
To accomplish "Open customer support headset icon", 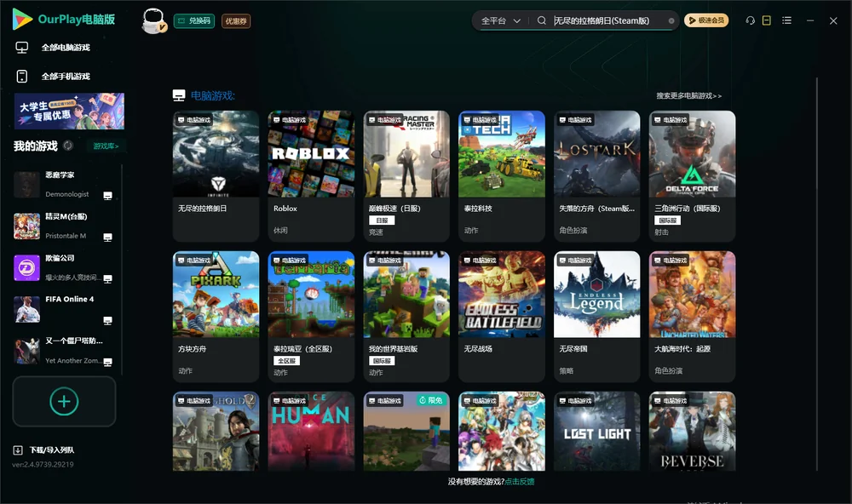I will 750,20.
